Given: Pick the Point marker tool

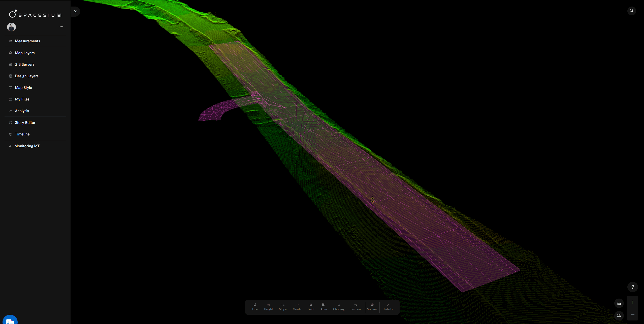Looking at the screenshot, I should click(311, 307).
